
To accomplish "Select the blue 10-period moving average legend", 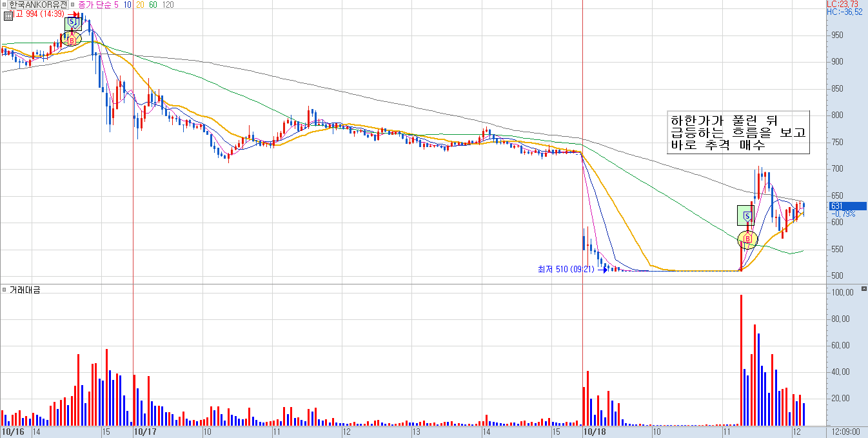I will pyautogui.click(x=128, y=5).
